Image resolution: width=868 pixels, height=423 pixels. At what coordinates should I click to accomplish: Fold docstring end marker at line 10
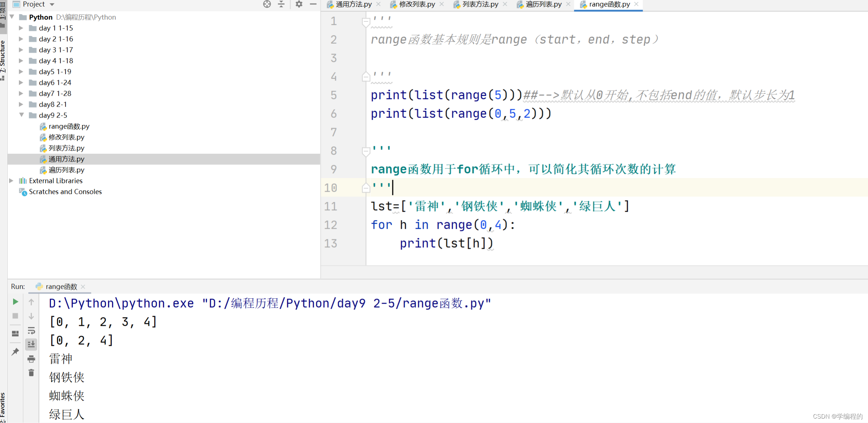[366, 188]
